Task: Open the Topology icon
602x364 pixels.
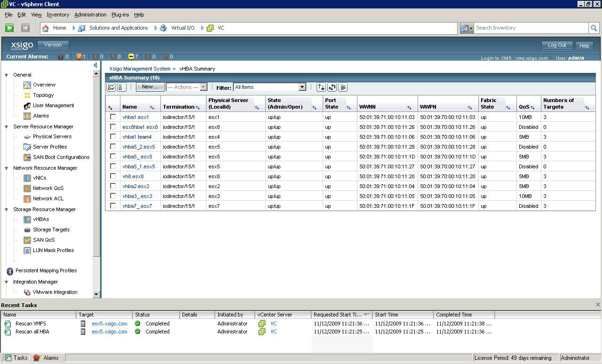Action: tap(27, 95)
